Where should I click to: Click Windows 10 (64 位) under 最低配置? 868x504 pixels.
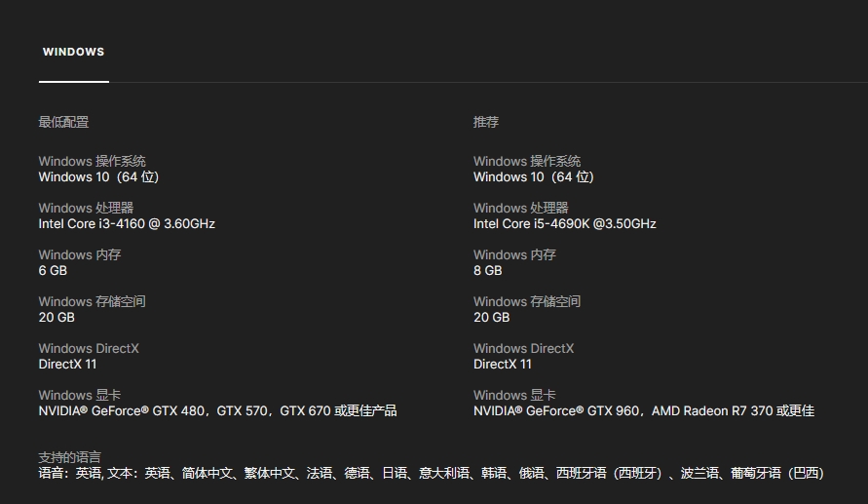pyautogui.click(x=98, y=176)
